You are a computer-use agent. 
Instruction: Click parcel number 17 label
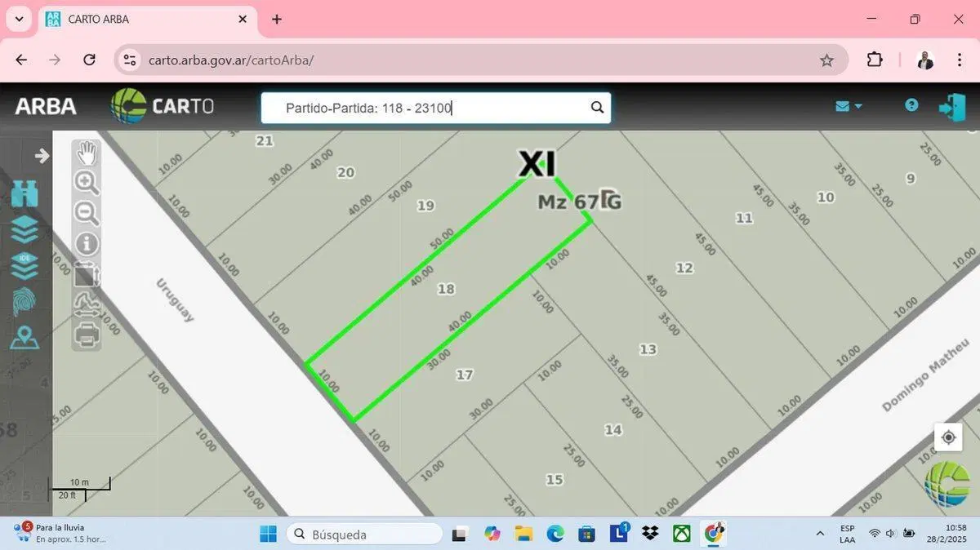[465, 375]
